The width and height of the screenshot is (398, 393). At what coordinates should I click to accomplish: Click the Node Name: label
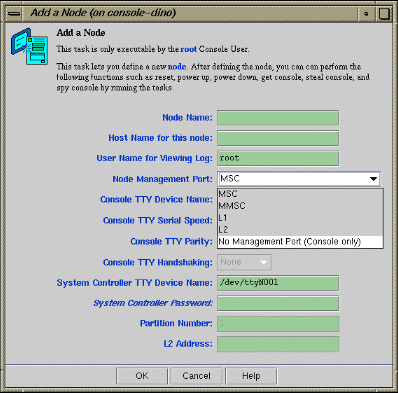187,118
